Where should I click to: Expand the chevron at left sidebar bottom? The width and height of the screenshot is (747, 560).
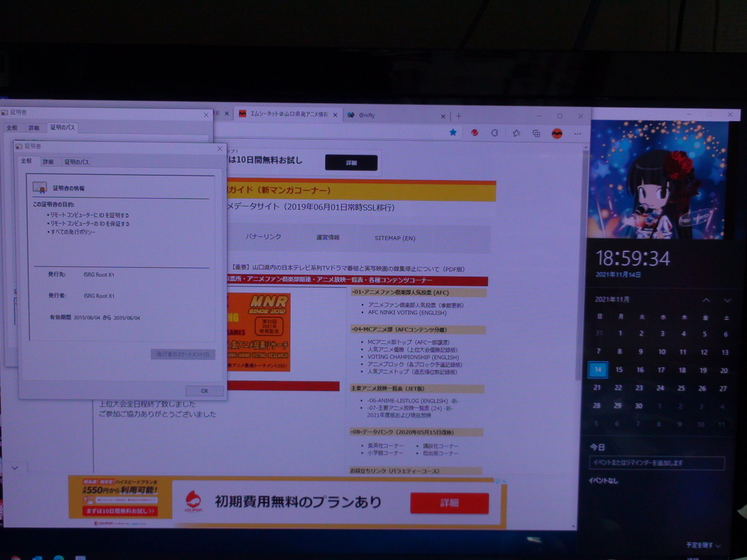click(x=15, y=467)
